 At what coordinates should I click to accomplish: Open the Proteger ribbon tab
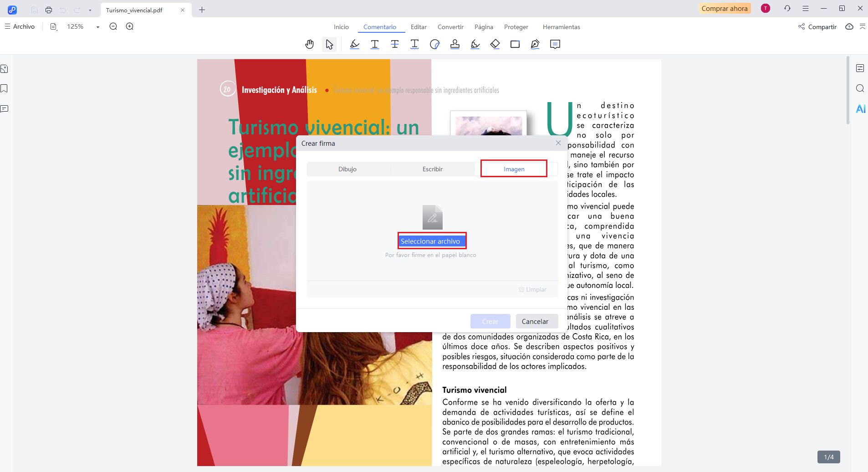click(516, 27)
